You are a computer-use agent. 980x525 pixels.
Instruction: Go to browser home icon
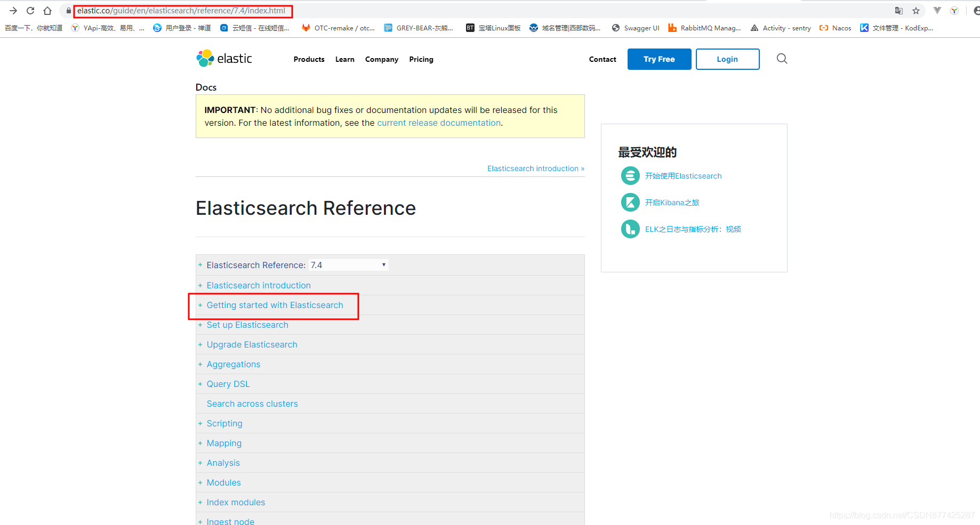coord(47,11)
